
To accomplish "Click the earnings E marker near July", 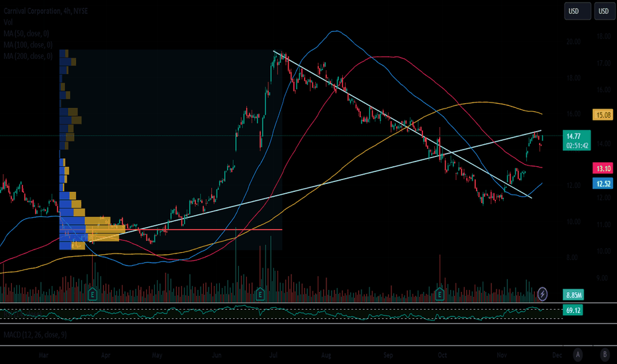I will (260, 294).
